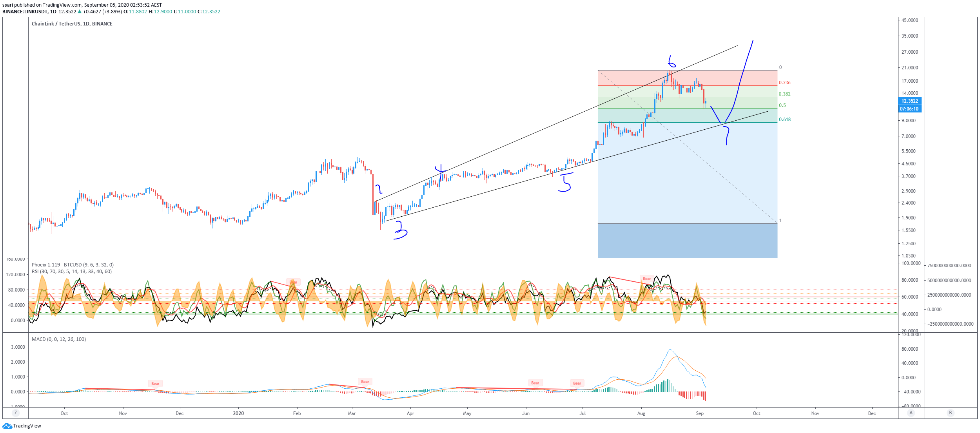The width and height of the screenshot is (980, 433).
Task: Select the RSI (30, 70, 30...) indicator label
Action: [x=72, y=272]
